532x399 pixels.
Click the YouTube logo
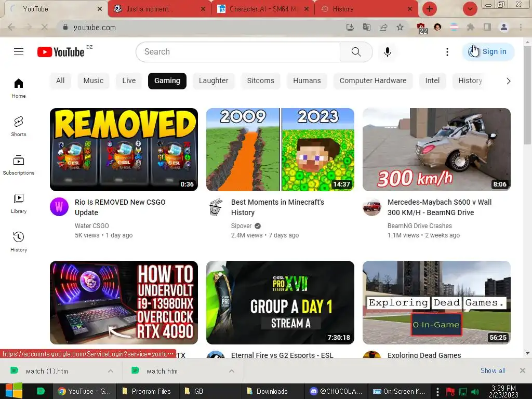pyautogui.click(x=61, y=52)
